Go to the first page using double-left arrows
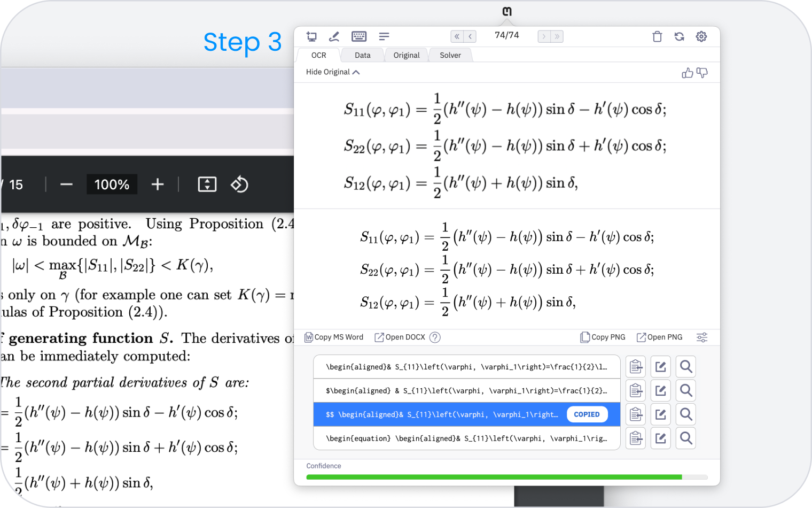The width and height of the screenshot is (812, 508). point(457,36)
